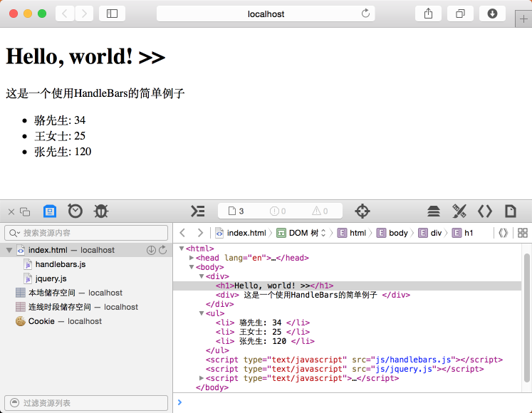Viewport: 532px width, 413px height.
Task: Select index.html — localhost resource
Action: tap(86, 250)
